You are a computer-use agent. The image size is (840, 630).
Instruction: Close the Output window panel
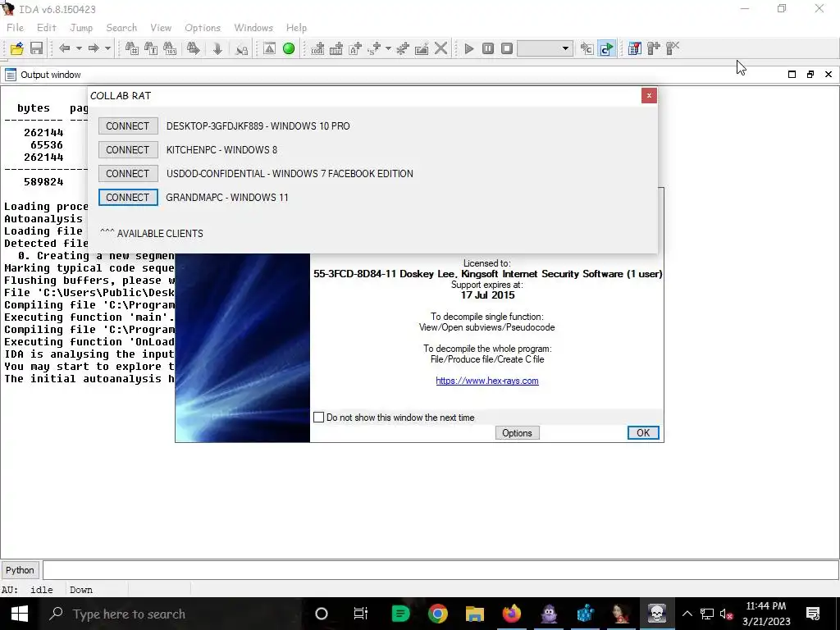pyautogui.click(x=829, y=75)
